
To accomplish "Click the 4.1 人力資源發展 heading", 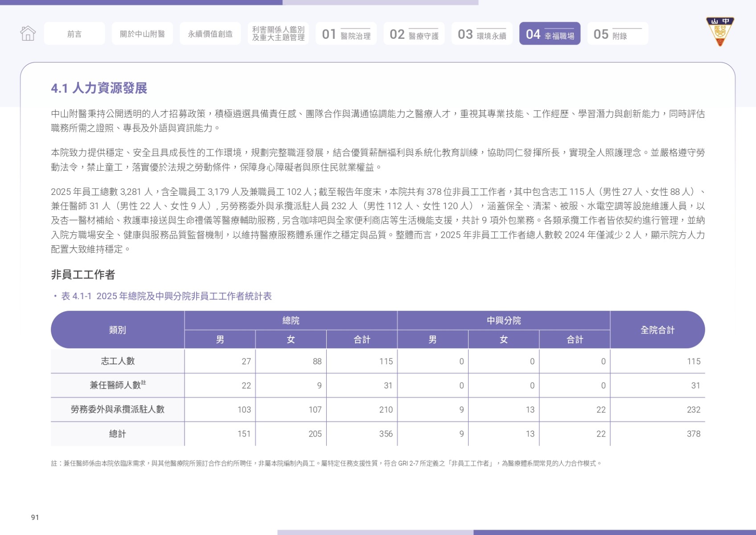I will pyautogui.click(x=99, y=88).
